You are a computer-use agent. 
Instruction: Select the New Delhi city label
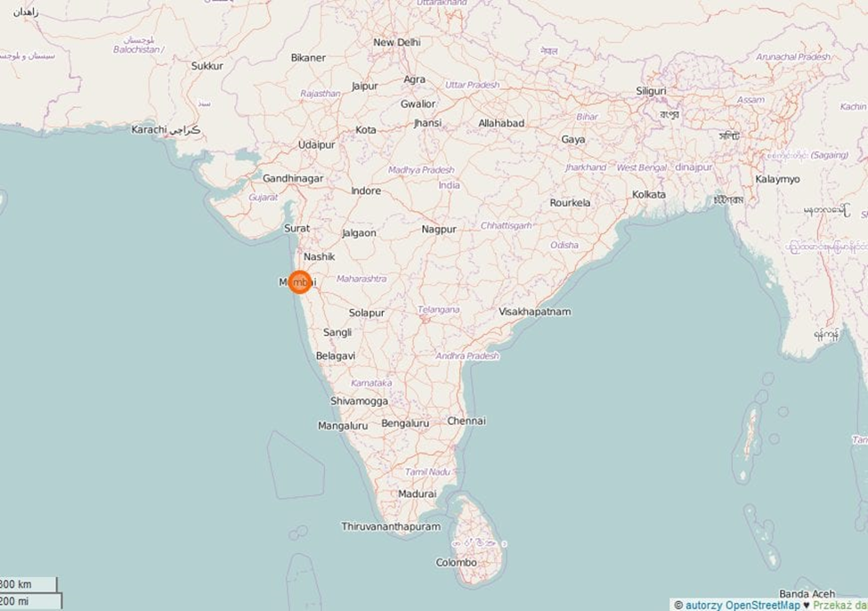pyautogui.click(x=397, y=42)
